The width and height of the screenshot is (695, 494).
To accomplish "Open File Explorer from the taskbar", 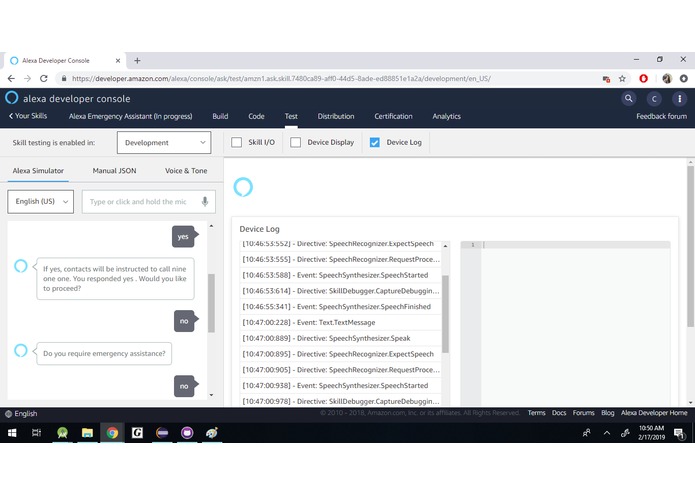I will (87, 433).
